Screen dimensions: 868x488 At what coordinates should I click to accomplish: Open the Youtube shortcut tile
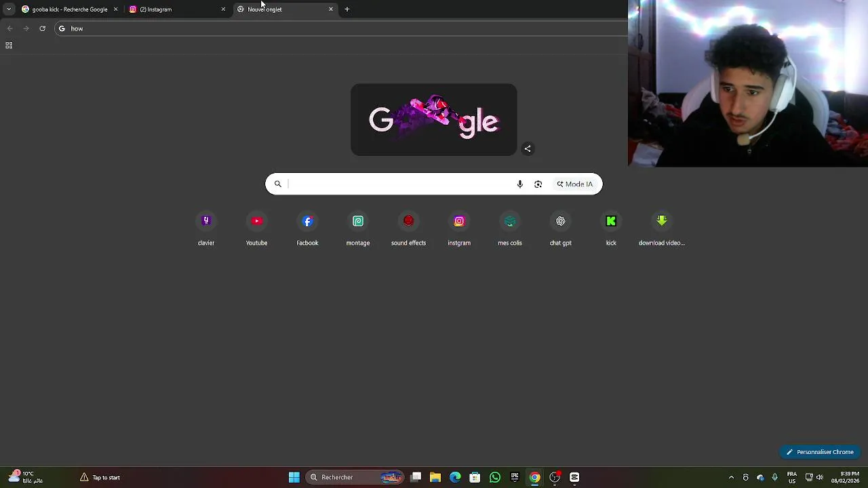pyautogui.click(x=256, y=228)
